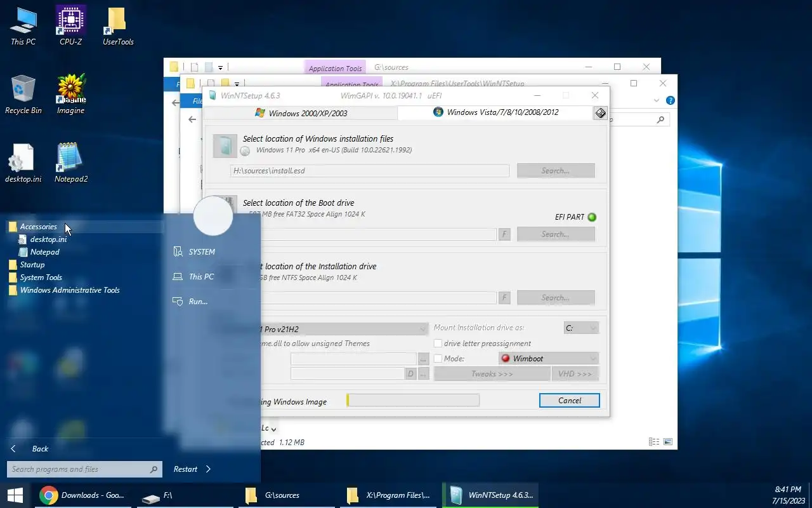Open the Tweaks >>> button
The width and height of the screenshot is (812, 508).
(x=492, y=374)
